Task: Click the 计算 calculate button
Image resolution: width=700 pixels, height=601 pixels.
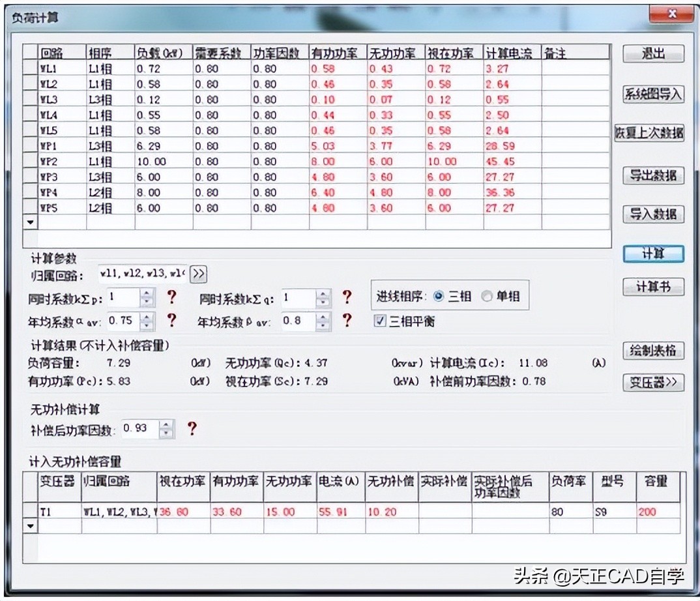Action: (652, 254)
